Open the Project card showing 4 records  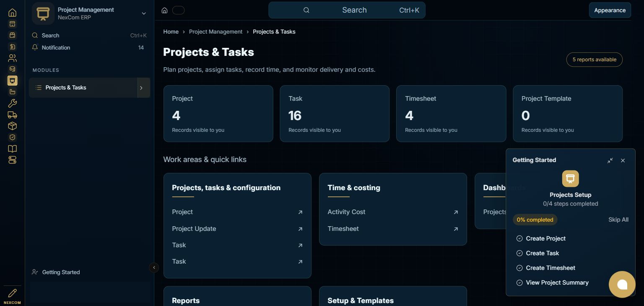(218, 114)
